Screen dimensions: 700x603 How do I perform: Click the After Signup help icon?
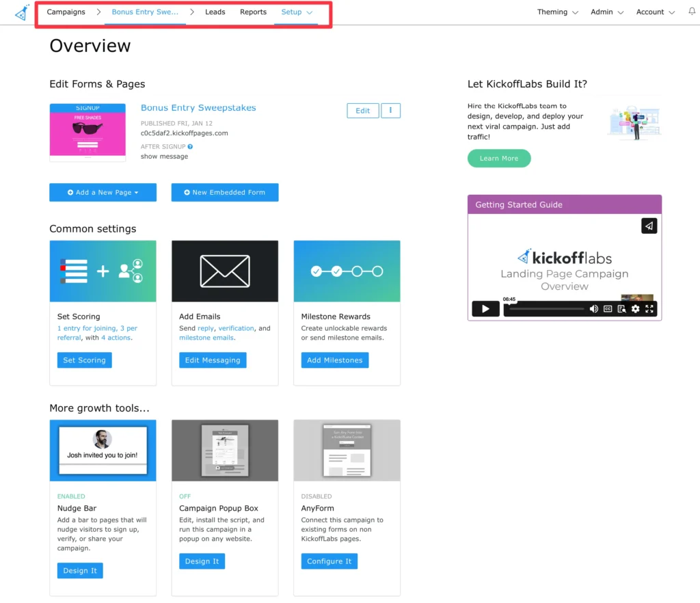190,146
